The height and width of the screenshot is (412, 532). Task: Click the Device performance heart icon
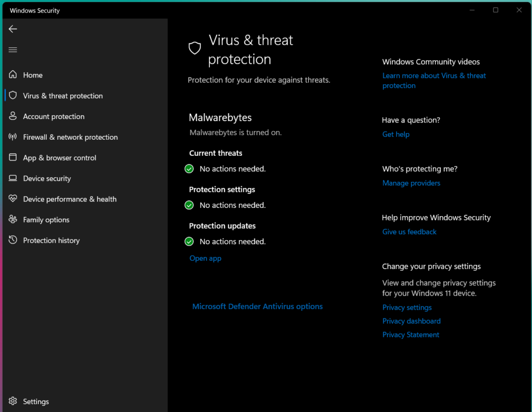13,198
